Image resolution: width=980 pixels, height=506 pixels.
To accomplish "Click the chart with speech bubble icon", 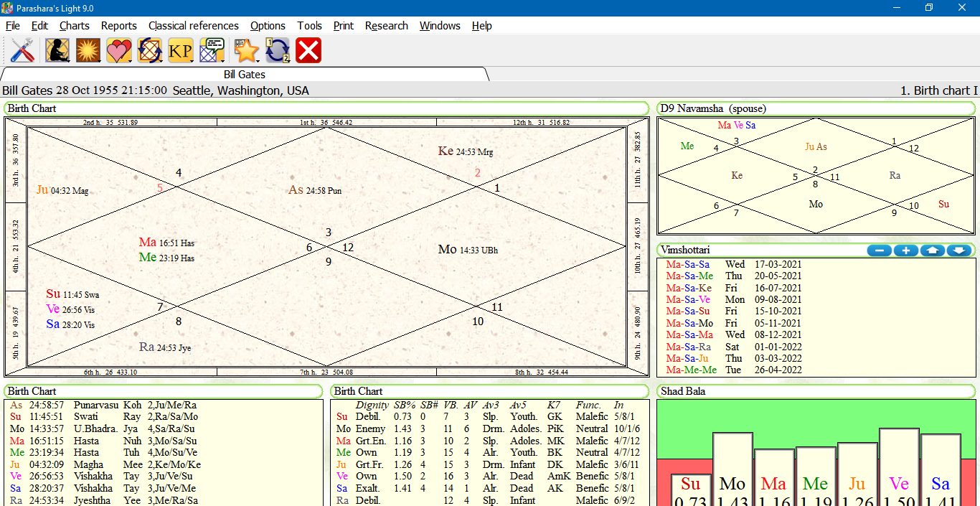I will pyautogui.click(x=213, y=50).
